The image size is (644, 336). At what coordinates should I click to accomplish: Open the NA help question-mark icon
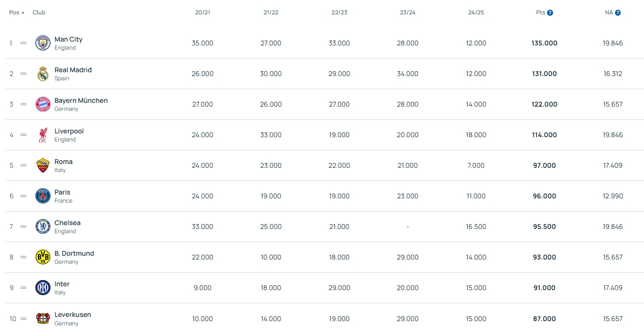618,13
